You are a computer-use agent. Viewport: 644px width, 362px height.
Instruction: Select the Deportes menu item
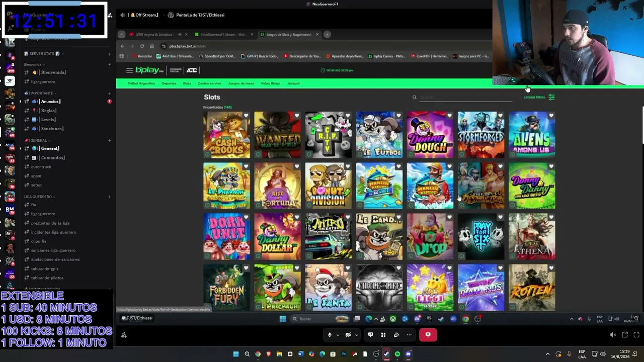click(x=169, y=83)
